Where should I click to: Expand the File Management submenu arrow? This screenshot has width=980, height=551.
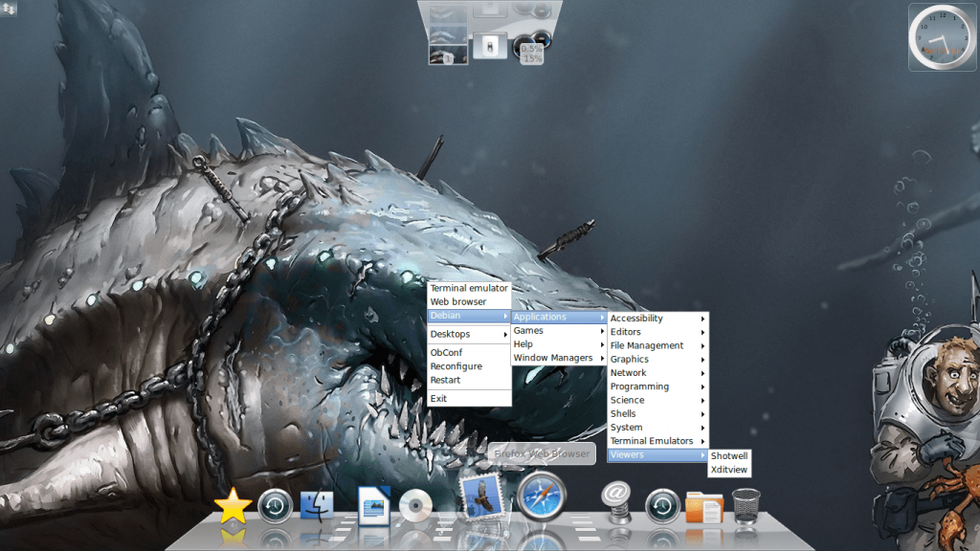703,346
